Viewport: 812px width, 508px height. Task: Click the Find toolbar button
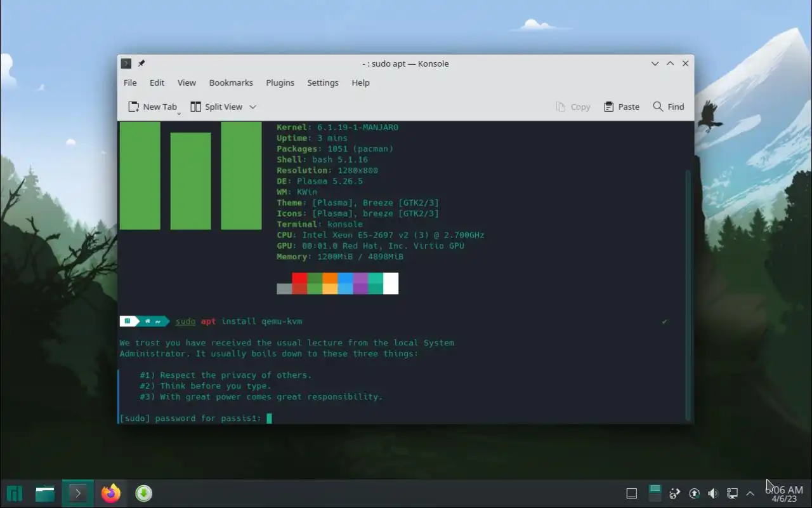(x=669, y=107)
